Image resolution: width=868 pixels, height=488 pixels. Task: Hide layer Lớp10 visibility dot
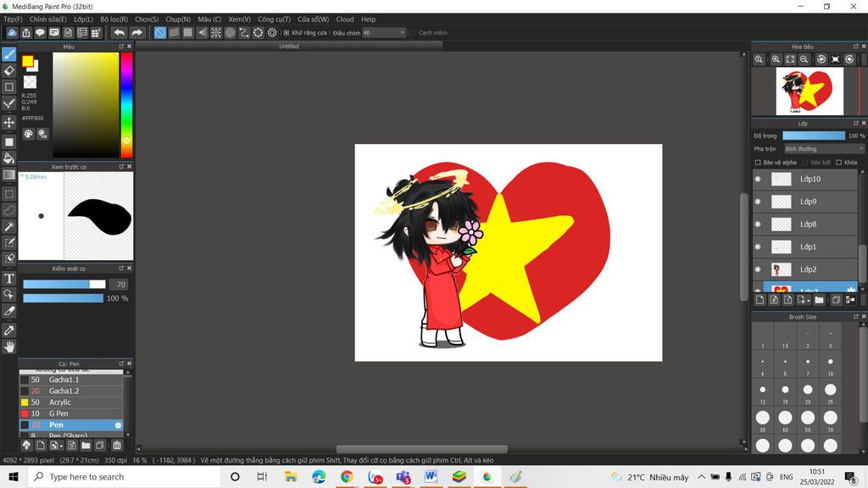click(x=758, y=179)
